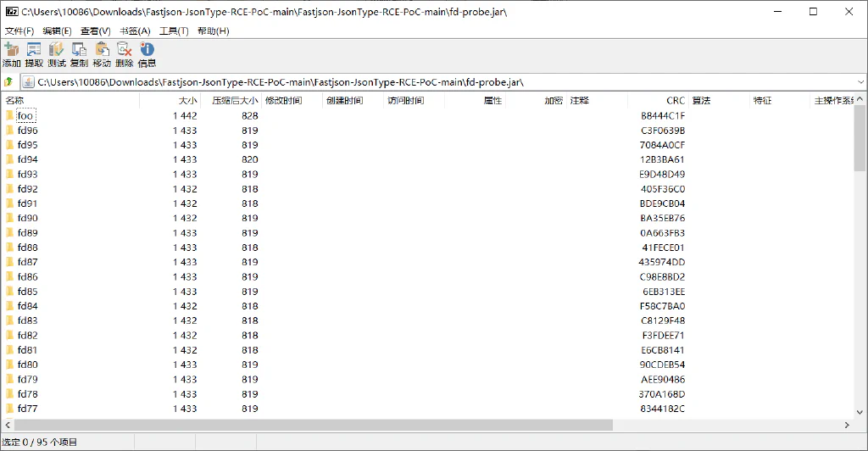Open the Edit (编辑) menu
This screenshot has width=868, height=451.
57,31
